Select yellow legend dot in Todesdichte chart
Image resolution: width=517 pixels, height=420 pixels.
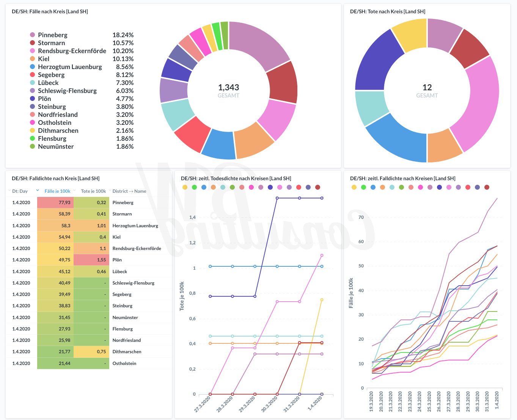click(x=185, y=187)
